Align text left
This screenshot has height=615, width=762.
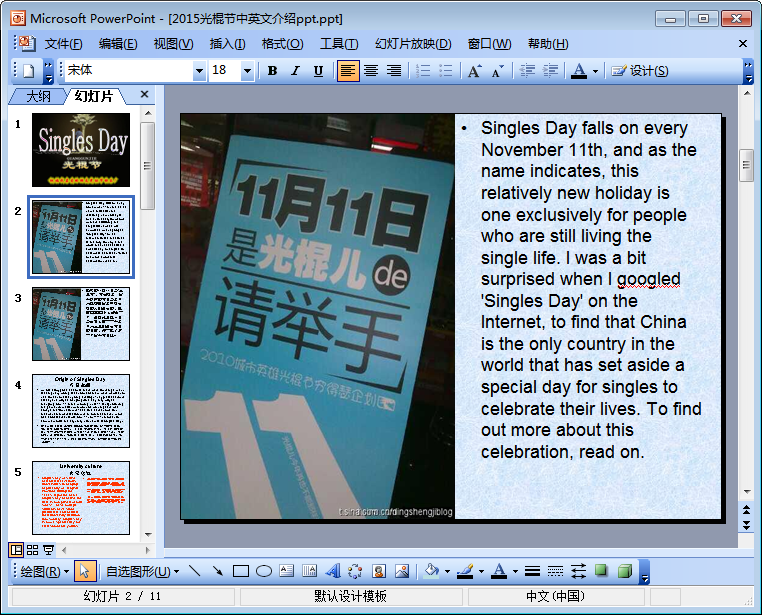[x=348, y=71]
